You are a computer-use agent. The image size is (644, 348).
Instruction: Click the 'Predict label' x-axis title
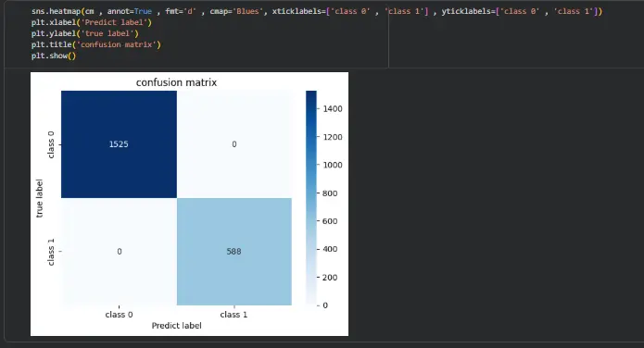[x=177, y=326]
